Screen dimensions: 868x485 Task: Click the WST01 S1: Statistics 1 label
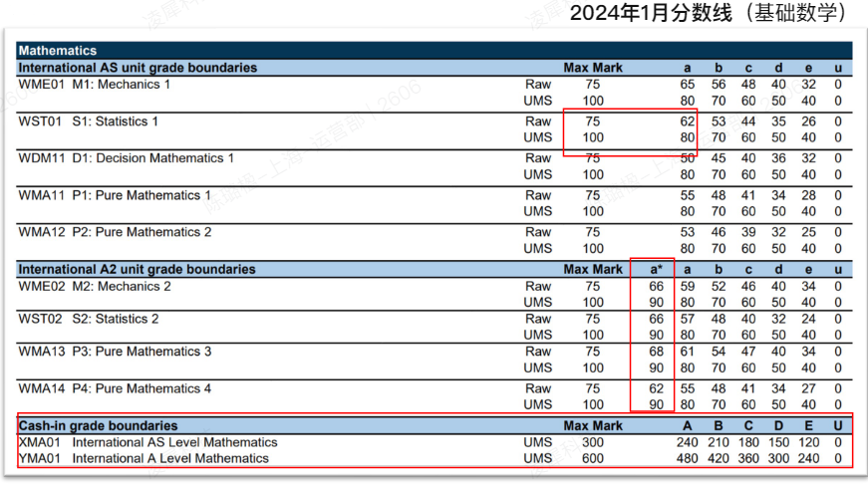[x=89, y=121]
